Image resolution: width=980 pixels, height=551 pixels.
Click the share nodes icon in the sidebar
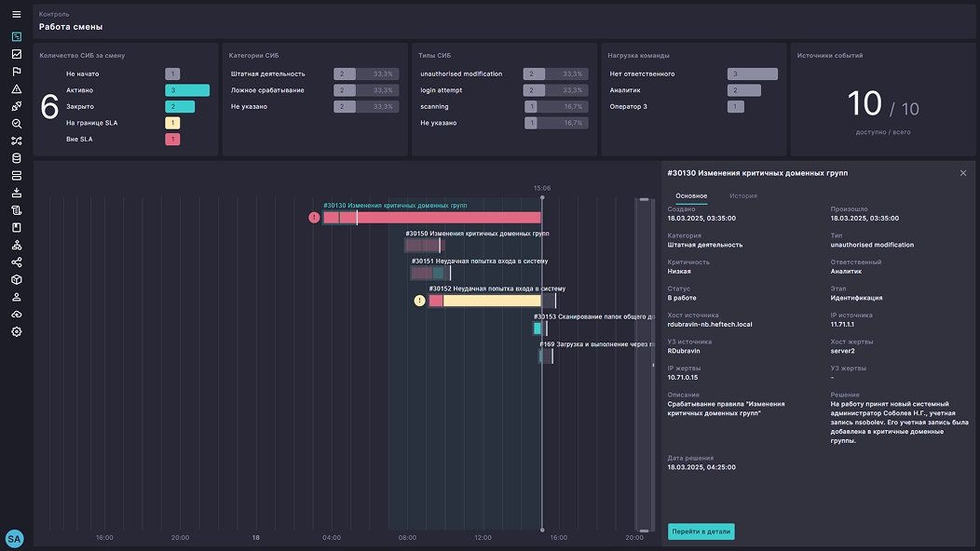16,262
